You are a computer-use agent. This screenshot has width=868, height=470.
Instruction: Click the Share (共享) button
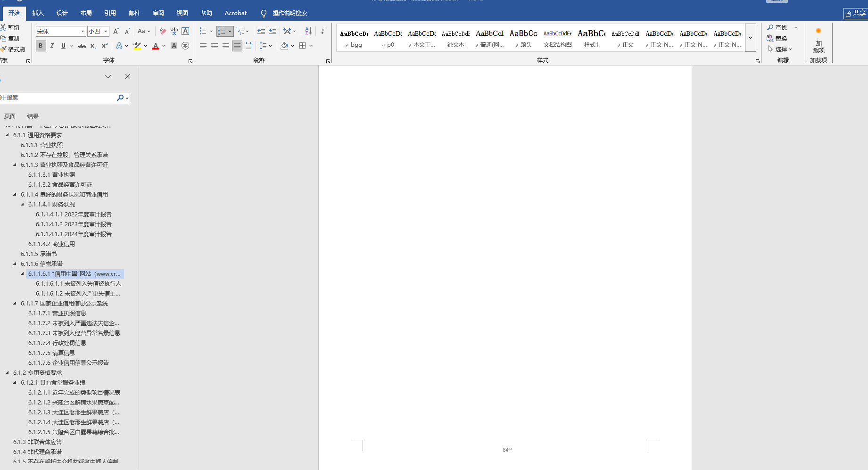click(856, 13)
